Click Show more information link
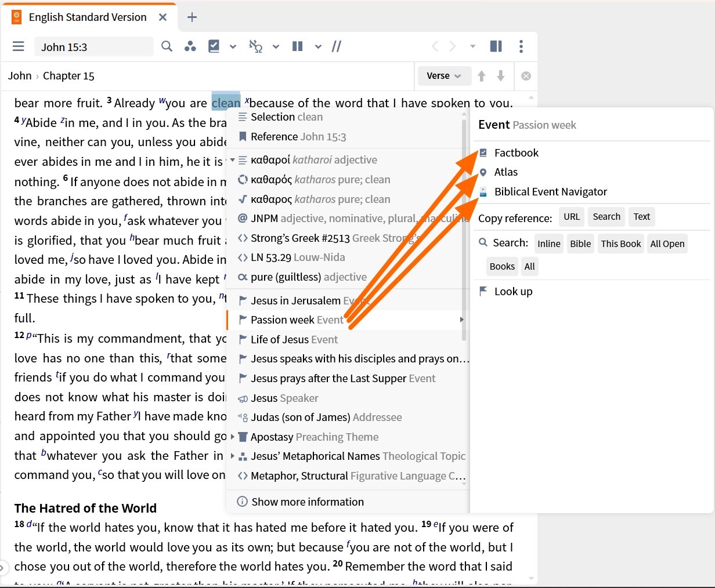This screenshot has height=588, width=715. pyautogui.click(x=308, y=502)
